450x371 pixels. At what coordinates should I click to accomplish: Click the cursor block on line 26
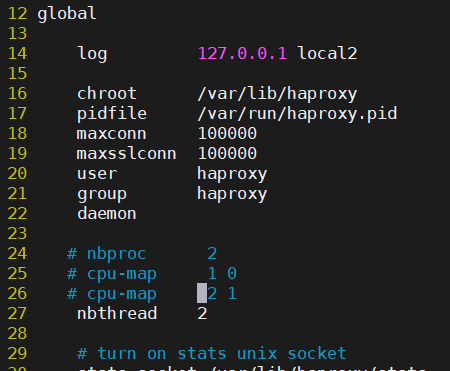coord(202,293)
